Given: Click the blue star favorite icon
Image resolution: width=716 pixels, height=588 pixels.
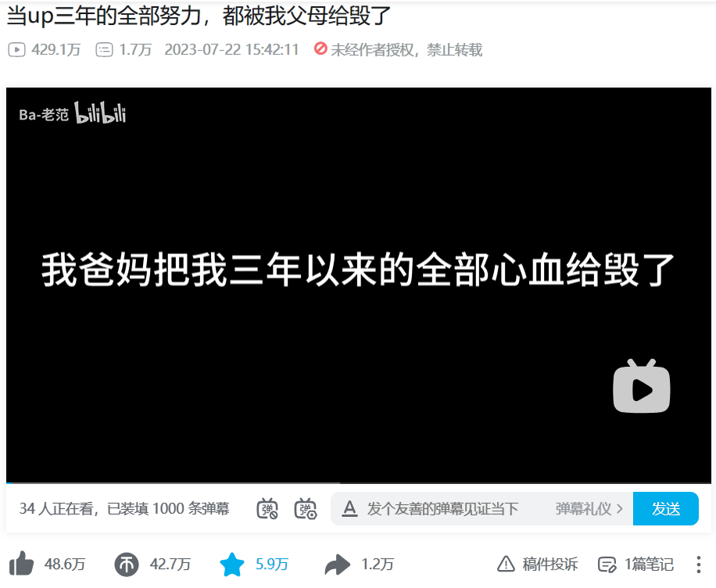Looking at the screenshot, I should 232,565.
